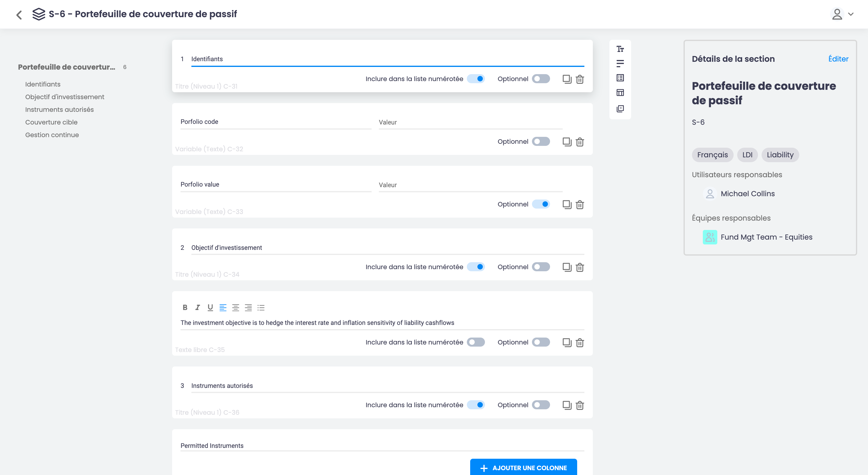The width and height of the screenshot is (868, 475).
Task: Insert a table element from the toolbar
Action: 620,92
